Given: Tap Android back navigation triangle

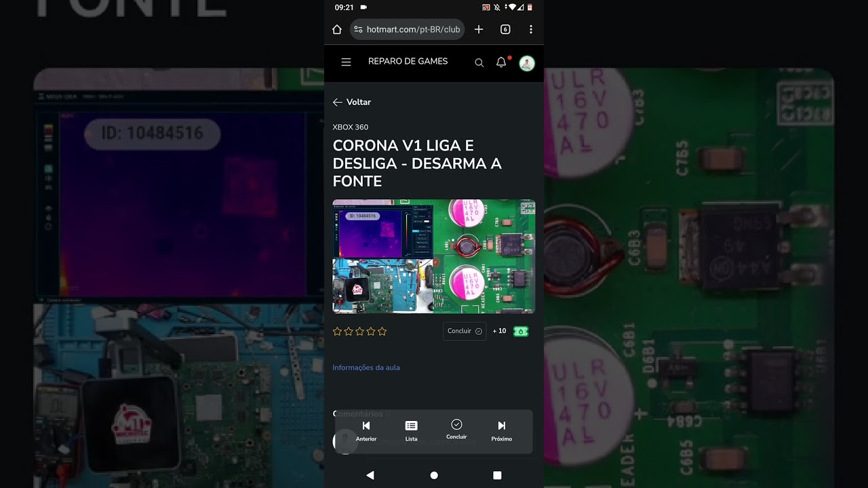Looking at the screenshot, I should (x=370, y=475).
